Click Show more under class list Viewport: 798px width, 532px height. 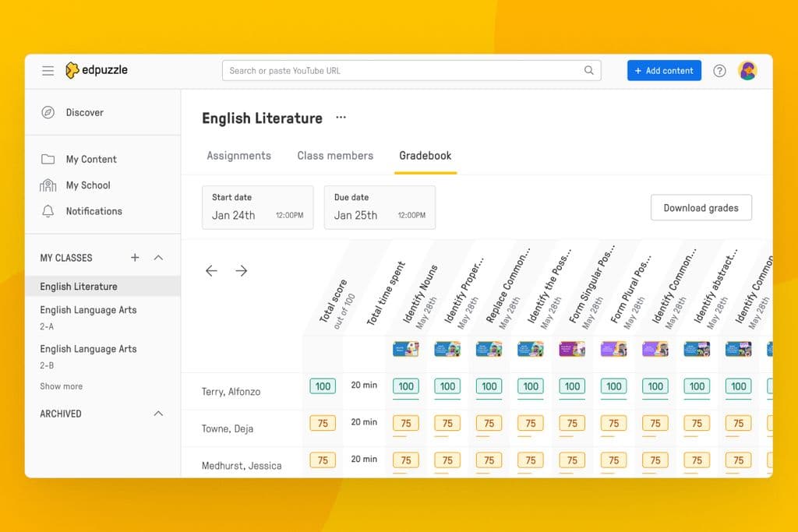coord(61,386)
